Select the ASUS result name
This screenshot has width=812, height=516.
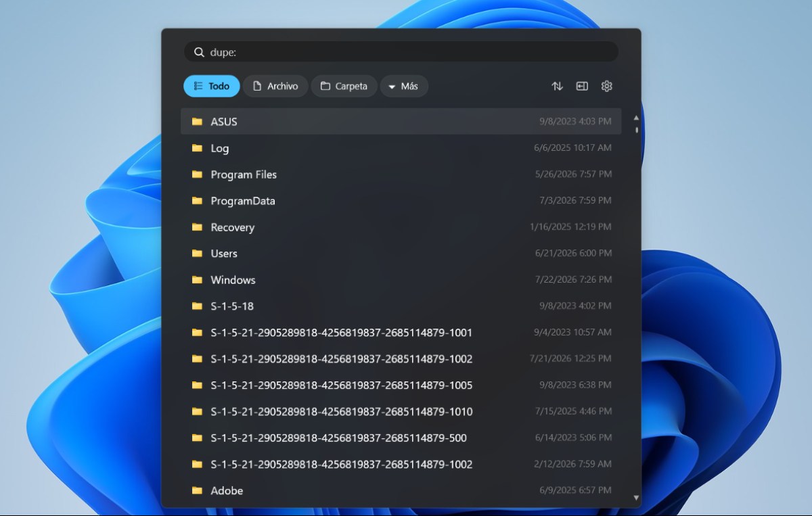(x=224, y=122)
